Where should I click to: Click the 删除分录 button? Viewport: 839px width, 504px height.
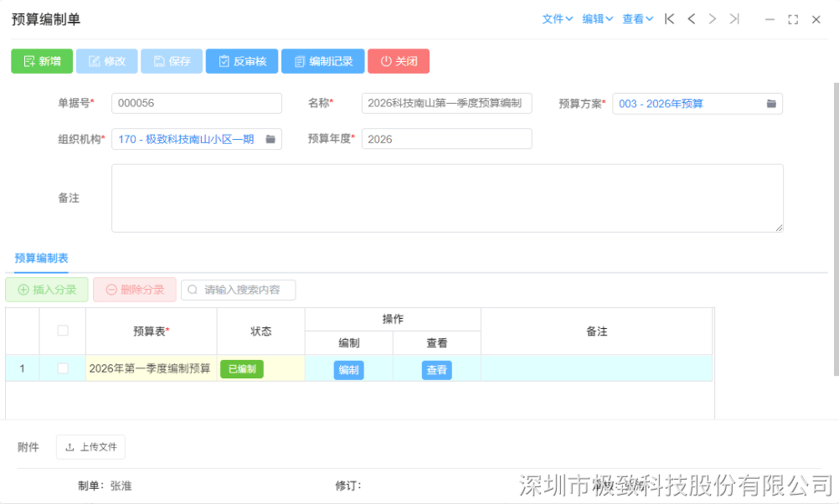click(x=135, y=290)
